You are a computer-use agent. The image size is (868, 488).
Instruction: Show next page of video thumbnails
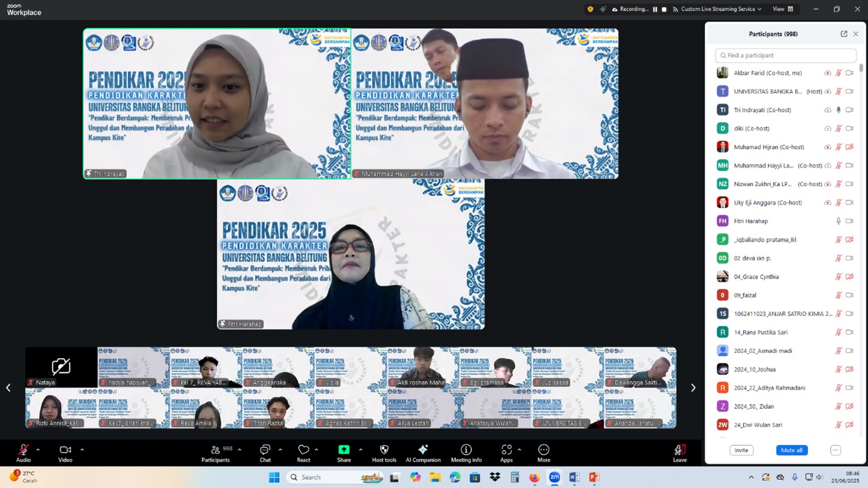pyautogui.click(x=693, y=388)
